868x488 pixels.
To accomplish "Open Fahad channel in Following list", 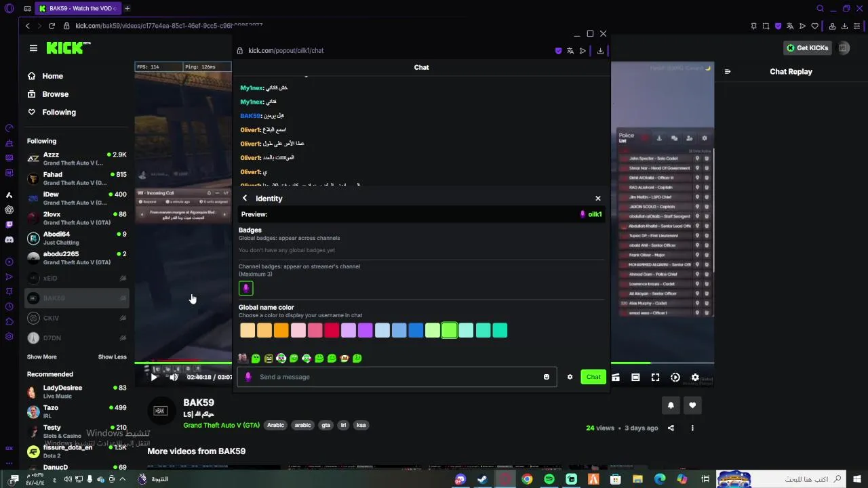I will pos(77,178).
